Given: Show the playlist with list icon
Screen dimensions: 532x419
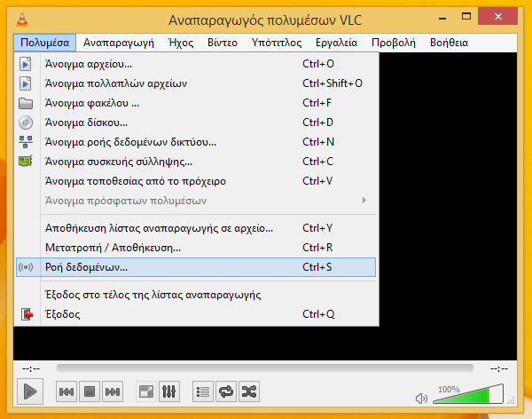Looking at the screenshot, I should click(x=203, y=391).
